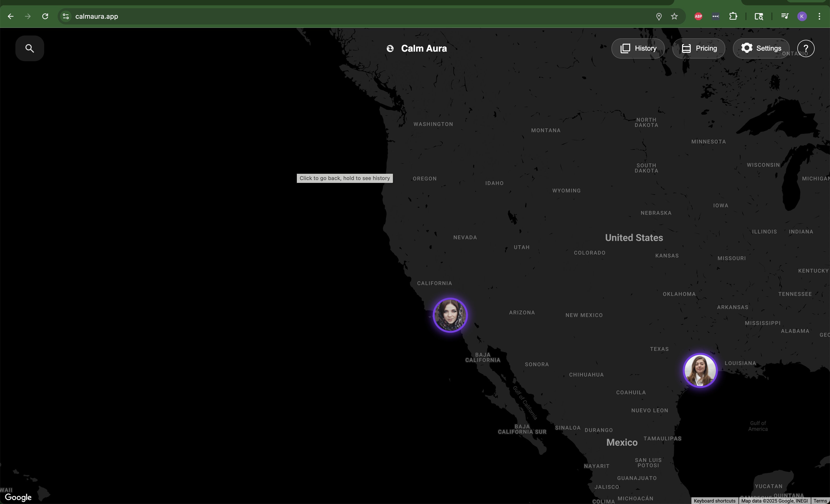Bookmark this page with the star icon
The width and height of the screenshot is (830, 504).
point(674,16)
